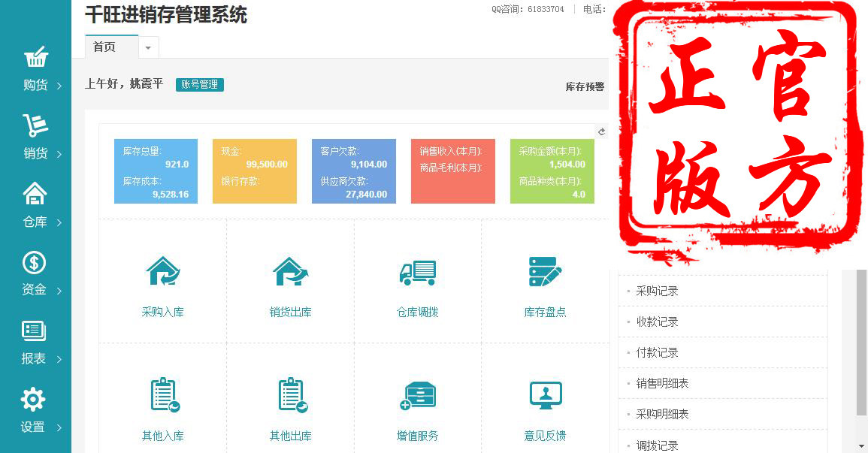Open 采购记录 in the right list
The width and height of the screenshot is (868, 453).
(657, 291)
